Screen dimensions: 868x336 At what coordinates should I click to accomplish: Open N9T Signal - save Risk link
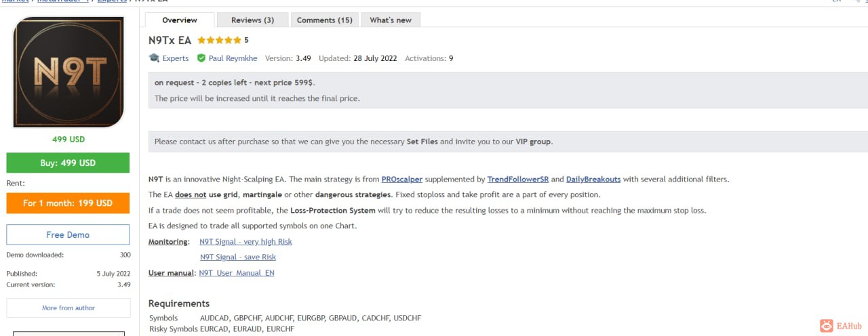tap(237, 257)
